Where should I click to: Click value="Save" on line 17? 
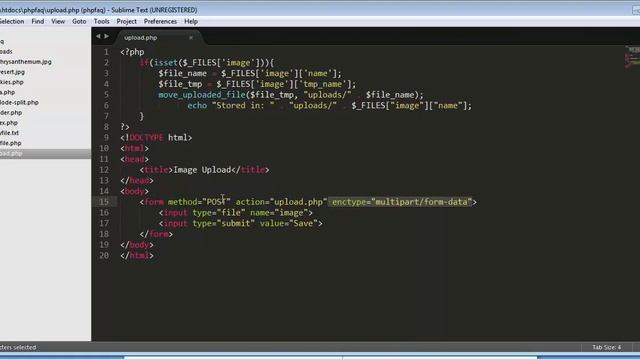coord(289,223)
